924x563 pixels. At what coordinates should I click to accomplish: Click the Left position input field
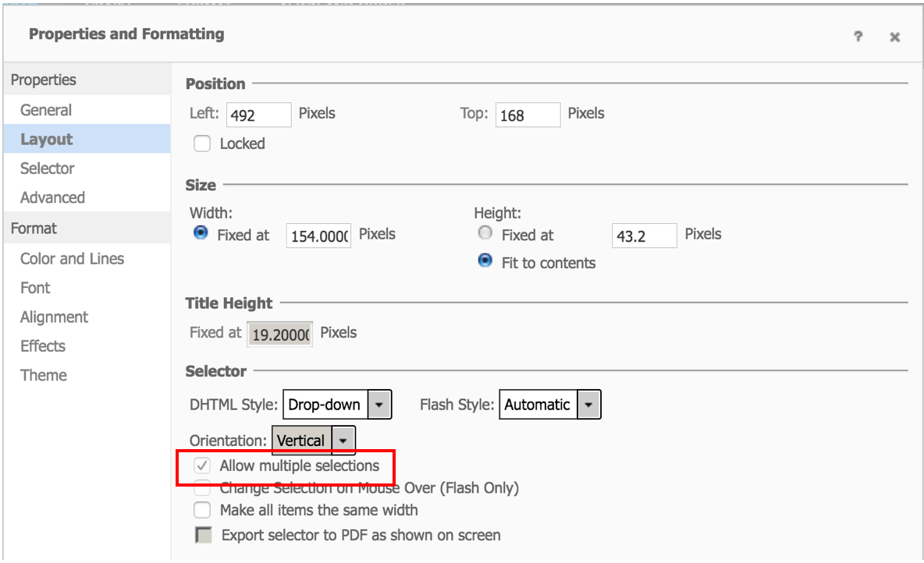pyautogui.click(x=258, y=115)
